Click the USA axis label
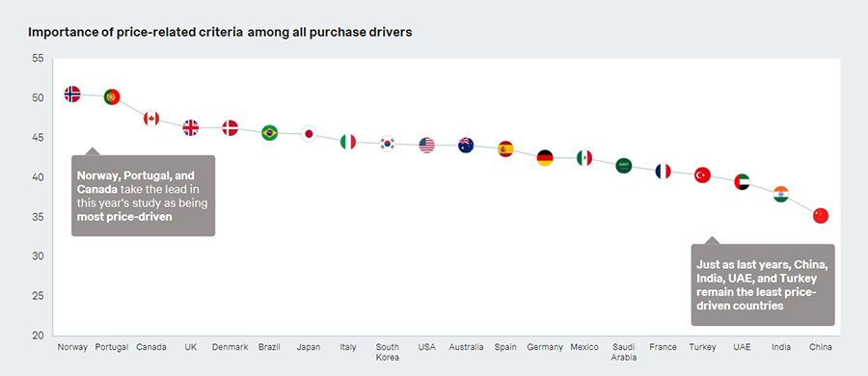868x376 pixels. [x=427, y=347]
